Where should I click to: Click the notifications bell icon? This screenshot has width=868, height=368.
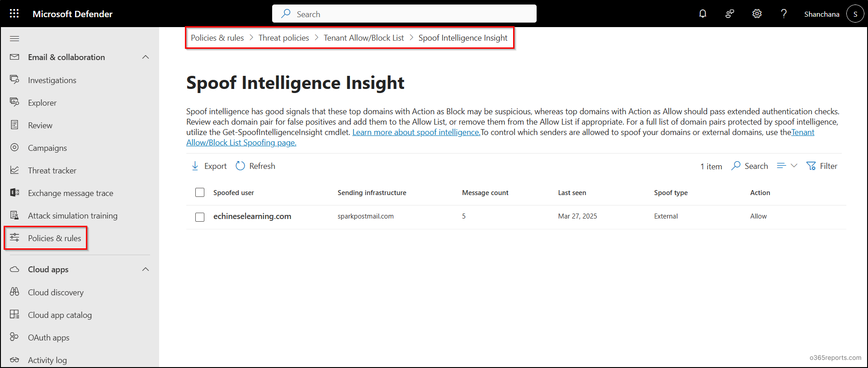pos(703,14)
